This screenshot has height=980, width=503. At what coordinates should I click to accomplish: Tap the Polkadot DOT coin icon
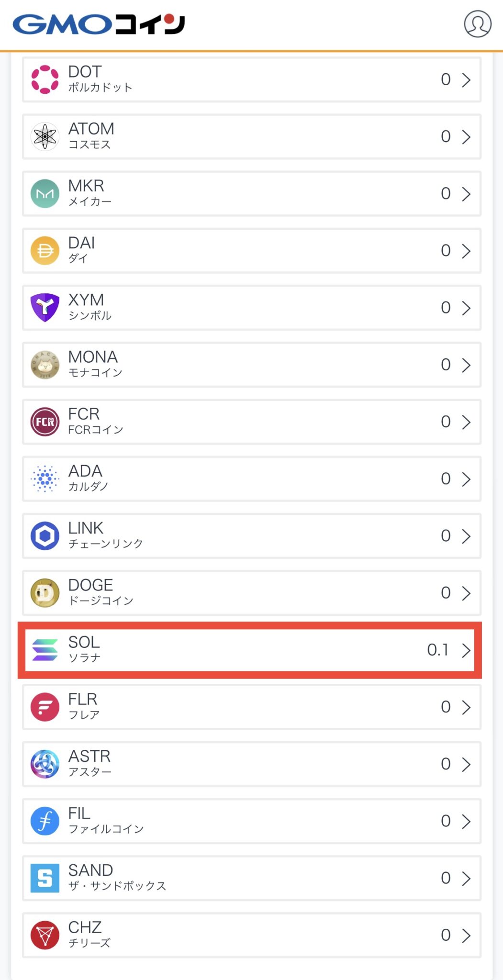pos(45,79)
